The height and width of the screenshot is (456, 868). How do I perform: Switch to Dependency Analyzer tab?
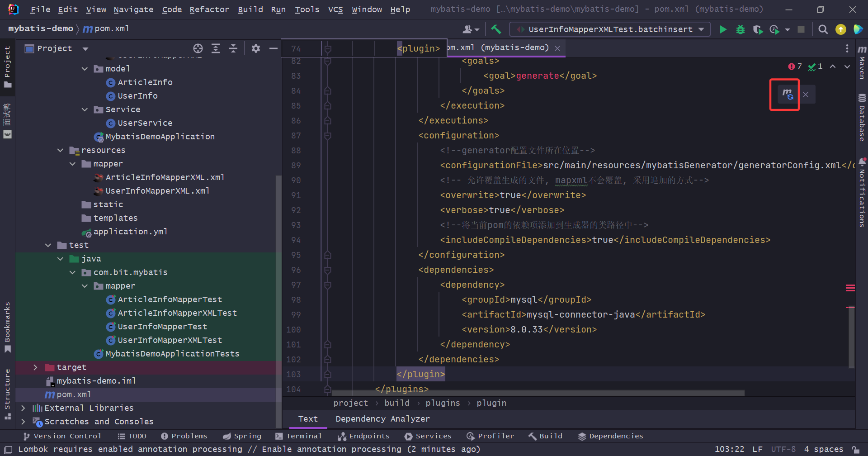pos(382,419)
